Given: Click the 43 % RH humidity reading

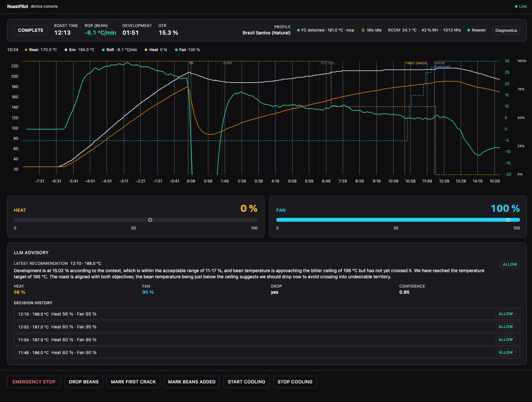Looking at the screenshot, I should (430, 30).
